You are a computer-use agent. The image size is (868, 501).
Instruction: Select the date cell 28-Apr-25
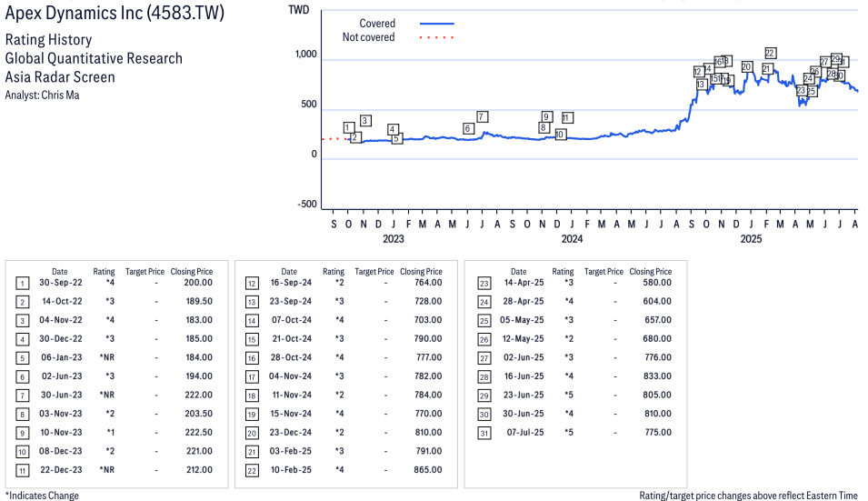[524, 301]
